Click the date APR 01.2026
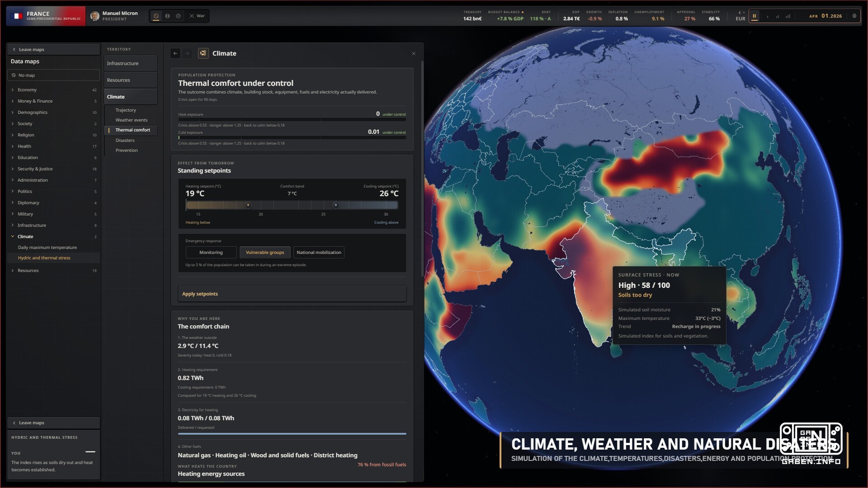This screenshot has width=868, height=488. (x=826, y=16)
